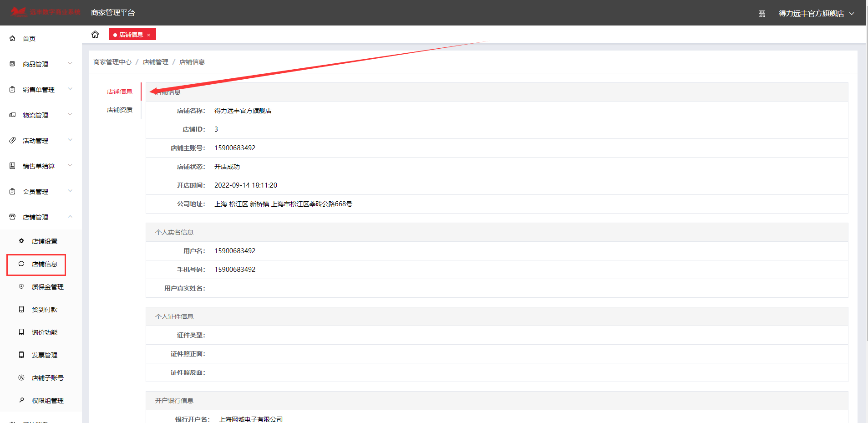Image resolution: width=868 pixels, height=423 pixels.
Task: Click the icon beside 询价功能
Action: [21, 332]
